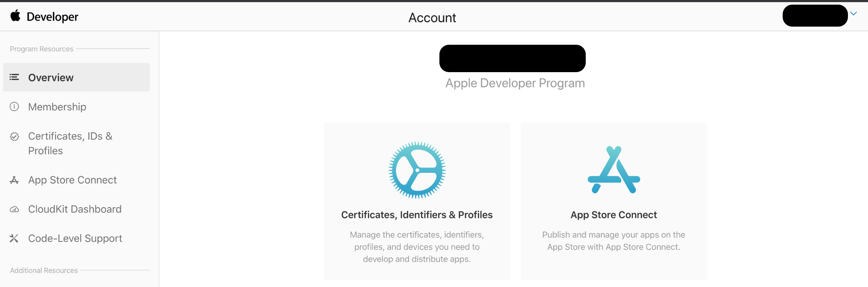Click the Apple logo in header

point(15,16)
